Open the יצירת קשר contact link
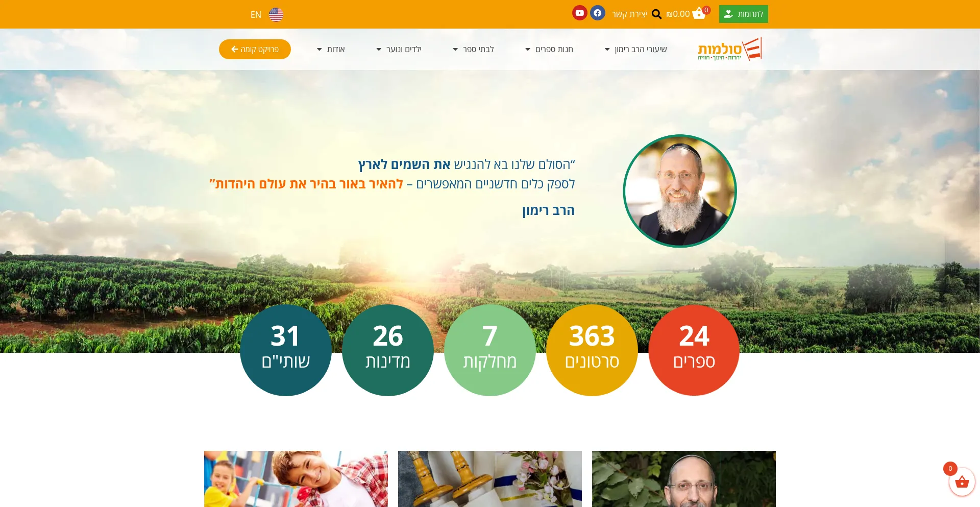 coord(629,14)
